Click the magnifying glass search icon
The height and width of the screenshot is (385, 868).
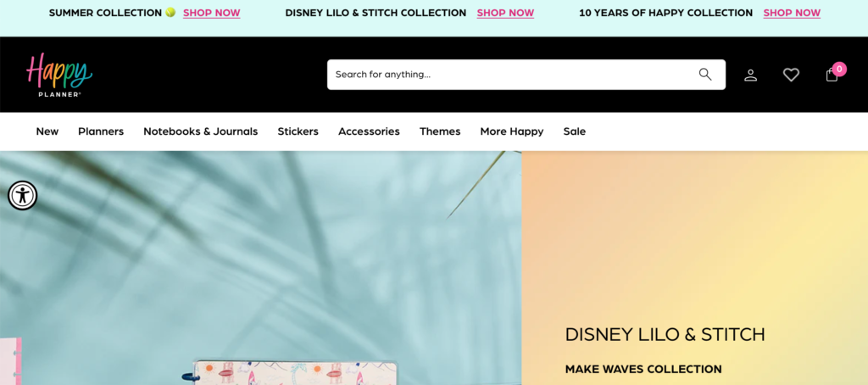pos(704,75)
